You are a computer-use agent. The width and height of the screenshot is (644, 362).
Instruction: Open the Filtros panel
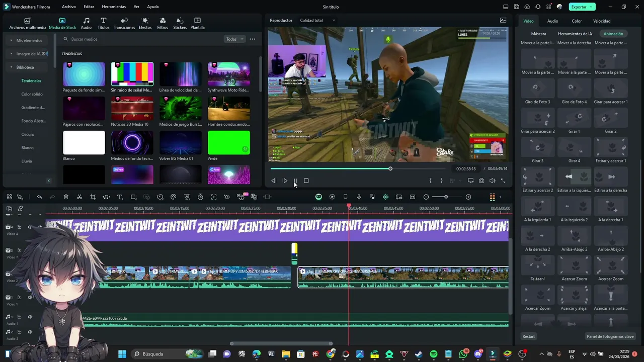pos(163,23)
